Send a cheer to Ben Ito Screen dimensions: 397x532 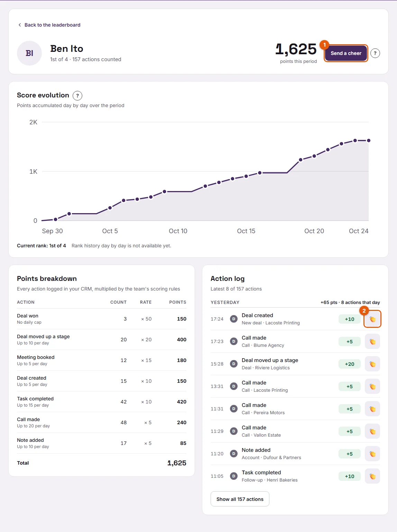point(346,53)
